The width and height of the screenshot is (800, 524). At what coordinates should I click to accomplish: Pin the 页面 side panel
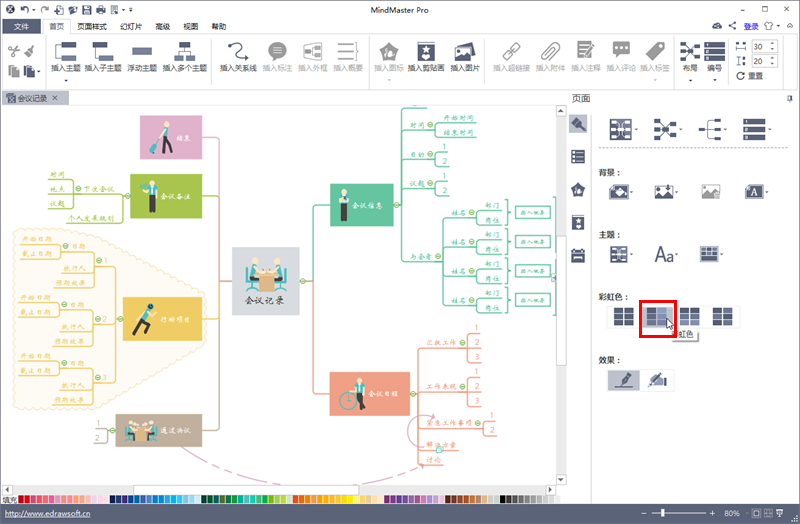[x=790, y=98]
